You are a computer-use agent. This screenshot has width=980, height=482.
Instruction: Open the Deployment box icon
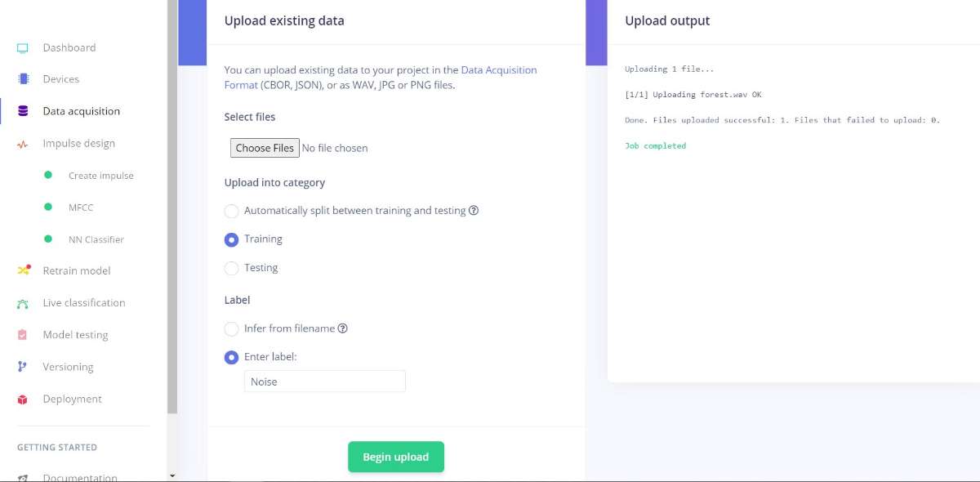coord(23,399)
